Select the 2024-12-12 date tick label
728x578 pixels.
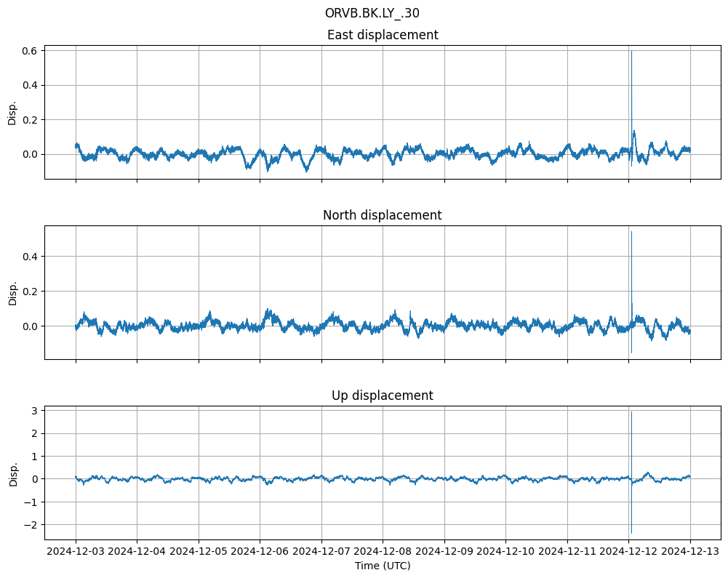tap(629, 552)
